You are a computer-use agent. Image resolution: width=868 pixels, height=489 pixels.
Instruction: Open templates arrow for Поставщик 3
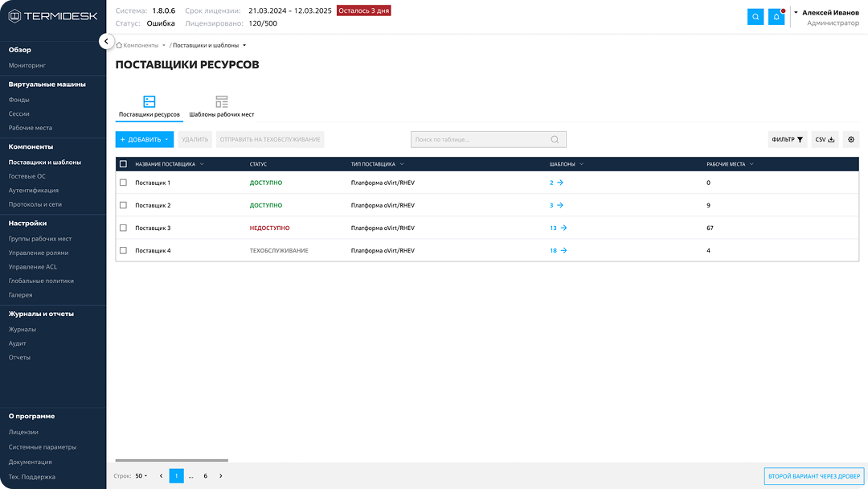click(563, 228)
